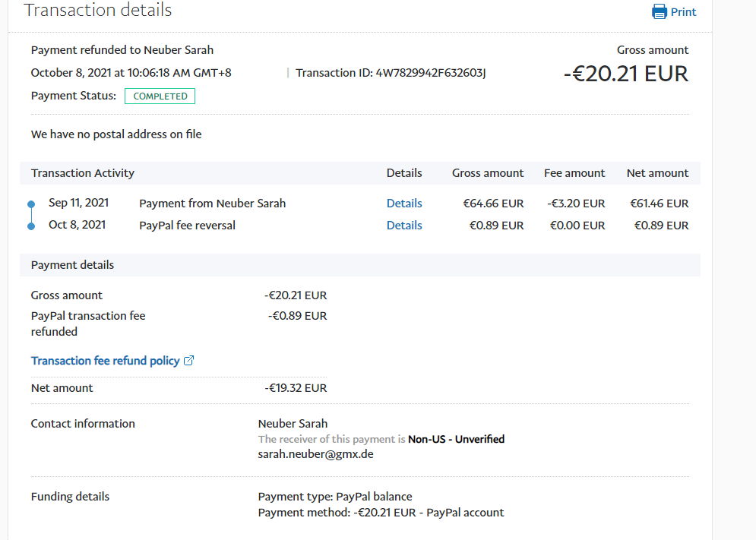This screenshot has width=756, height=540.
Task: Click the Transaction Activity section header
Action: (83, 173)
